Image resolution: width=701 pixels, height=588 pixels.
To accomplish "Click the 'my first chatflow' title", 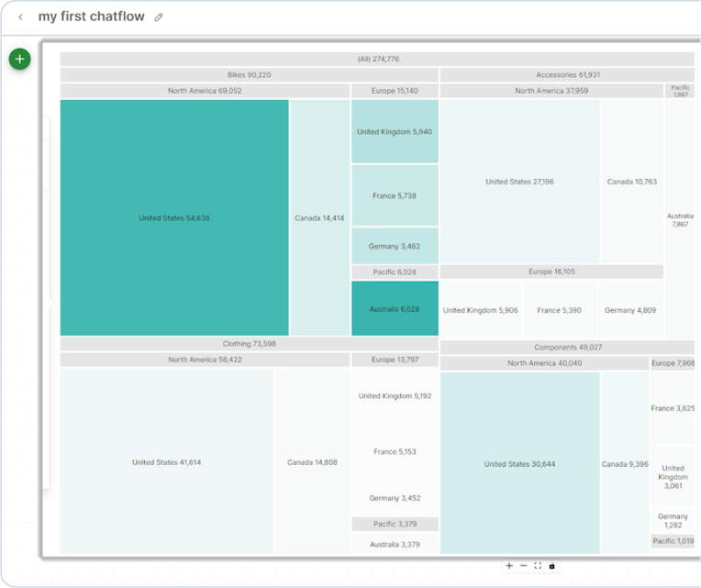I will click(x=91, y=17).
